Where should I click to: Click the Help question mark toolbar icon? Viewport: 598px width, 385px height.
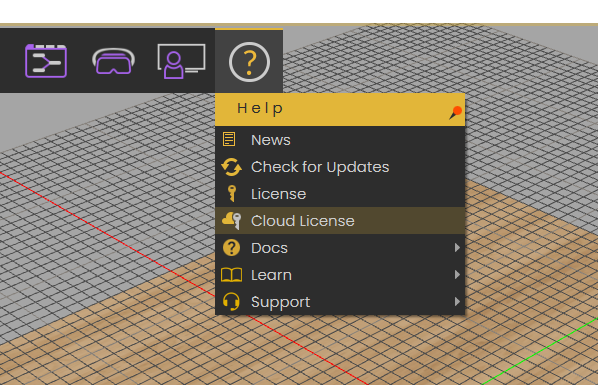coord(249,62)
